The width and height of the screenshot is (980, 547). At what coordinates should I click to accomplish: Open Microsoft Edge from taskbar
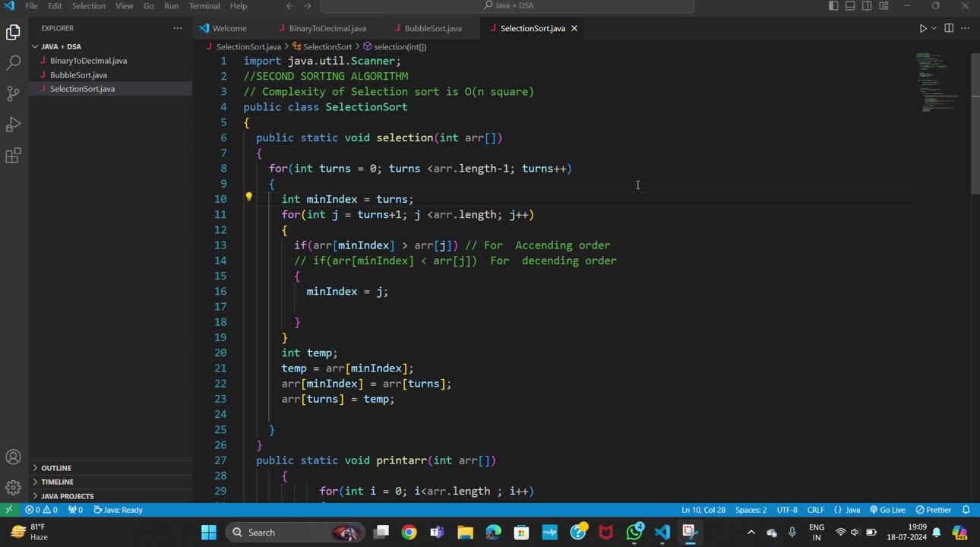coord(494,532)
